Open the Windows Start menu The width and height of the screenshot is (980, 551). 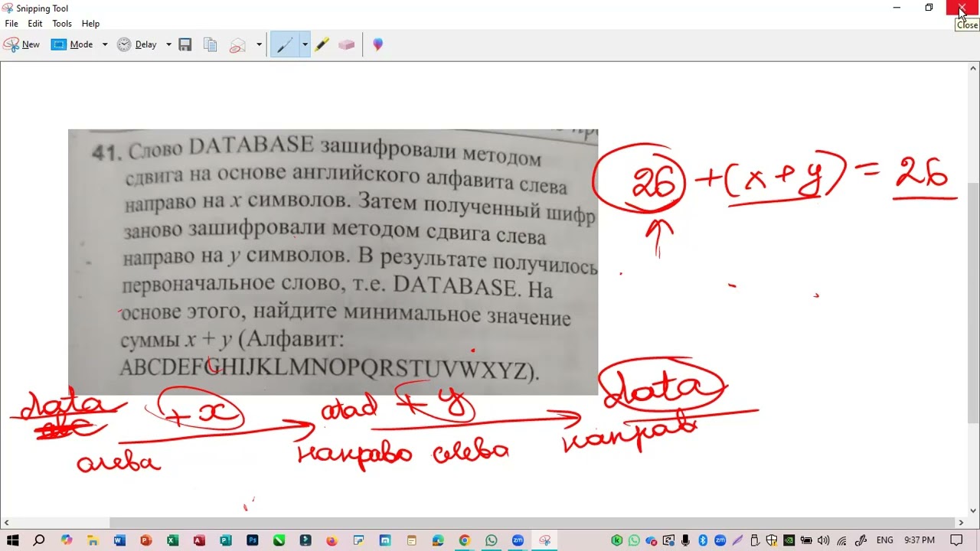coord(12,540)
